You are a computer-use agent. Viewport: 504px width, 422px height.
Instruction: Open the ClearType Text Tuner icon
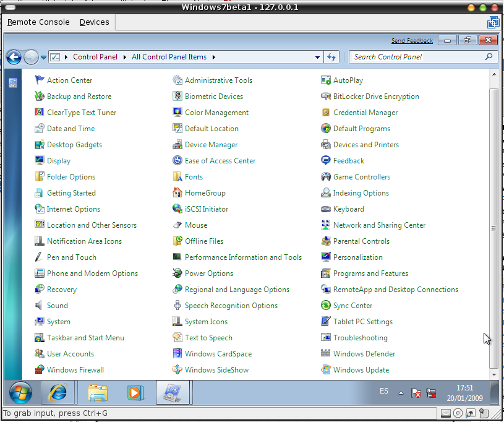[x=39, y=112]
